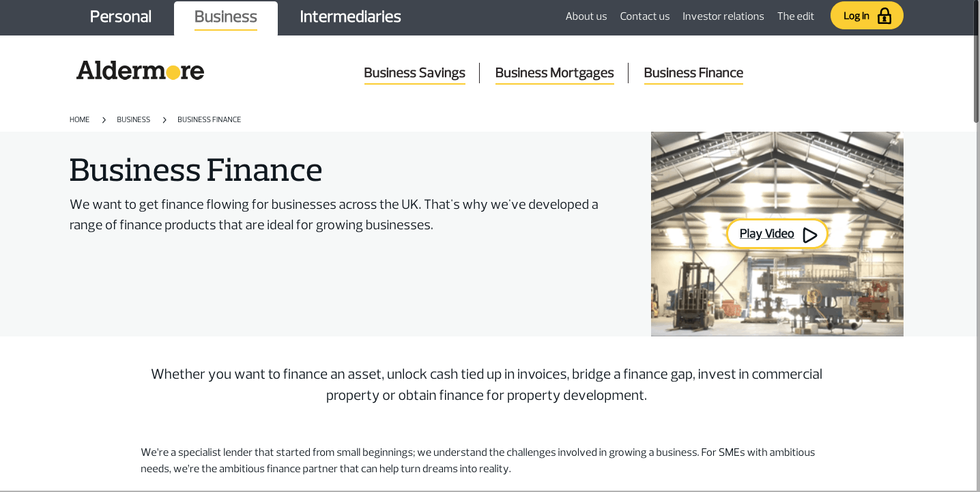This screenshot has height=492, width=980.
Task: Open The edit link
Action: (796, 16)
